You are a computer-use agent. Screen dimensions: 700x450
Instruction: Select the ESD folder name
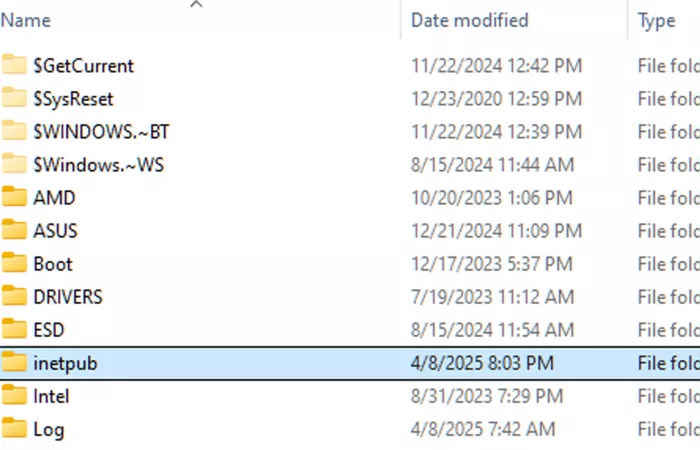pos(49,330)
